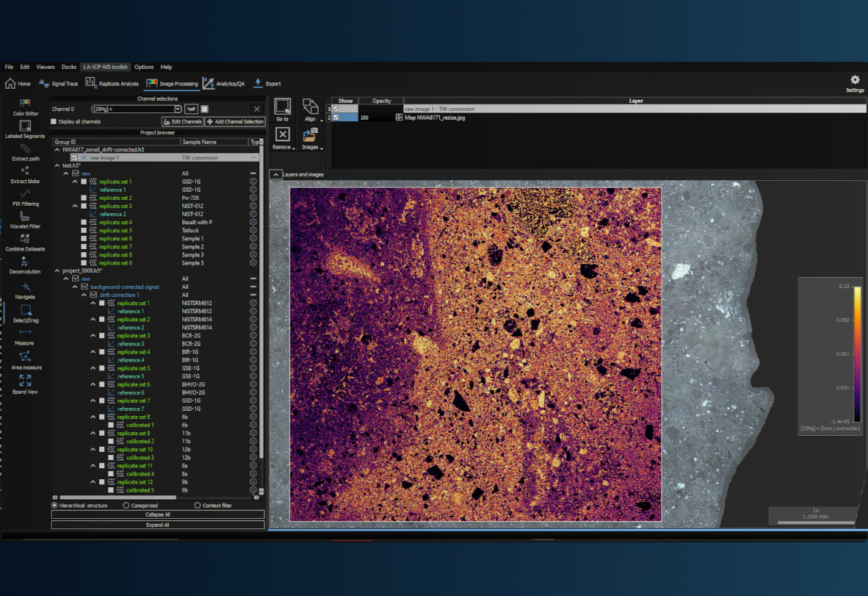Open Align dropdown arrow
The width and height of the screenshot is (868, 596).
point(322,121)
